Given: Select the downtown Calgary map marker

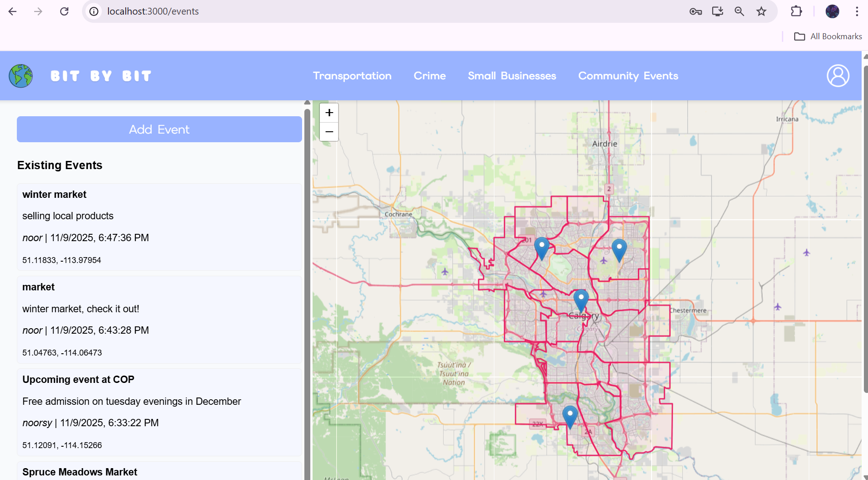Looking at the screenshot, I should [581, 301].
